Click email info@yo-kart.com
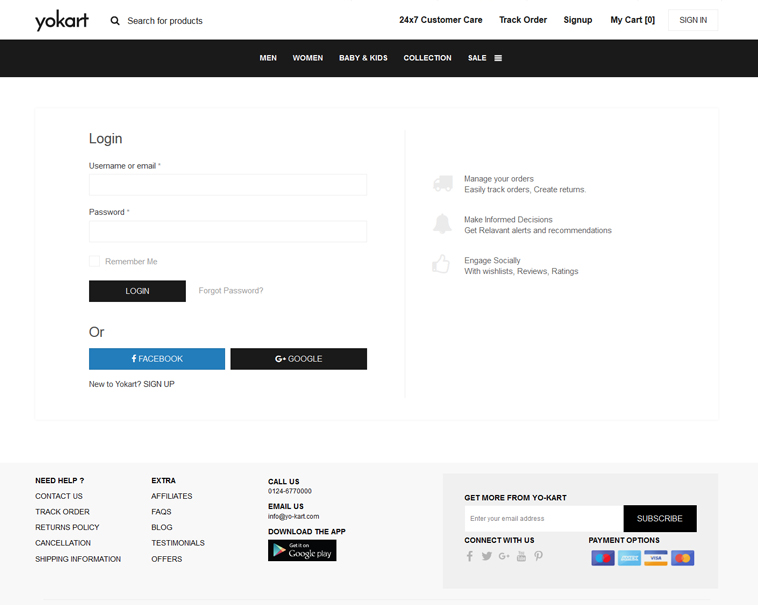Image resolution: width=758 pixels, height=605 pixels. click(293, 516)
